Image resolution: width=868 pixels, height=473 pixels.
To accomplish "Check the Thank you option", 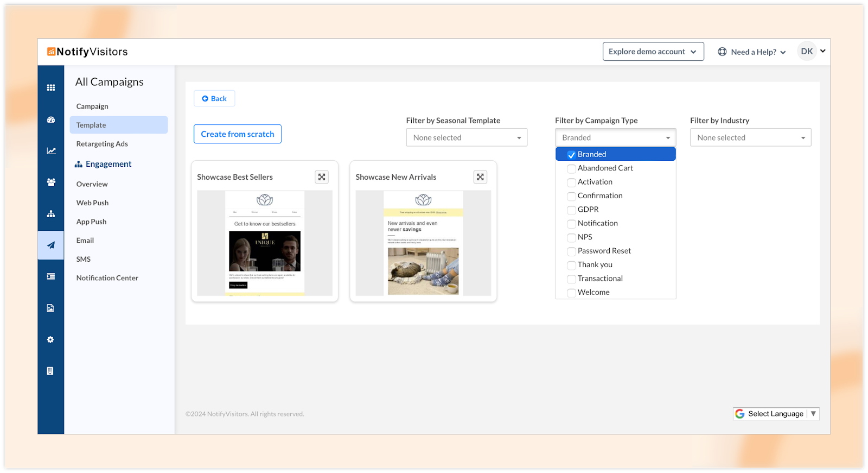I will [x=571, y=265].
